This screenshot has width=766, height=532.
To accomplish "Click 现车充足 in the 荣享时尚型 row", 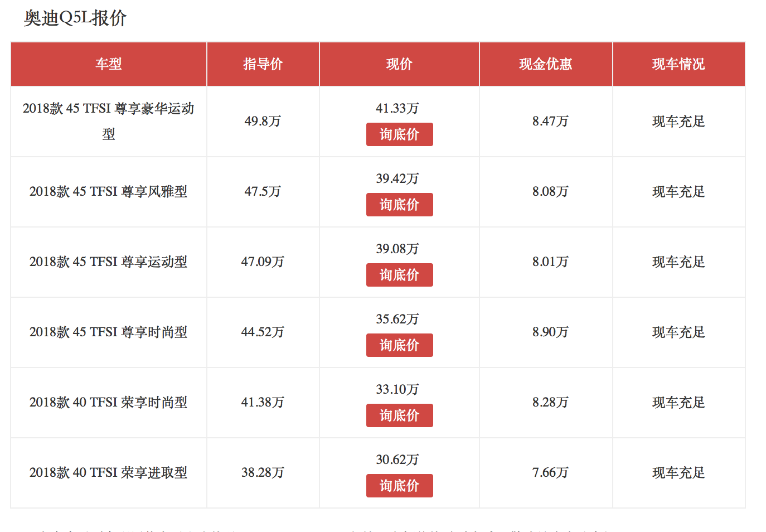I will coord(678,402).
